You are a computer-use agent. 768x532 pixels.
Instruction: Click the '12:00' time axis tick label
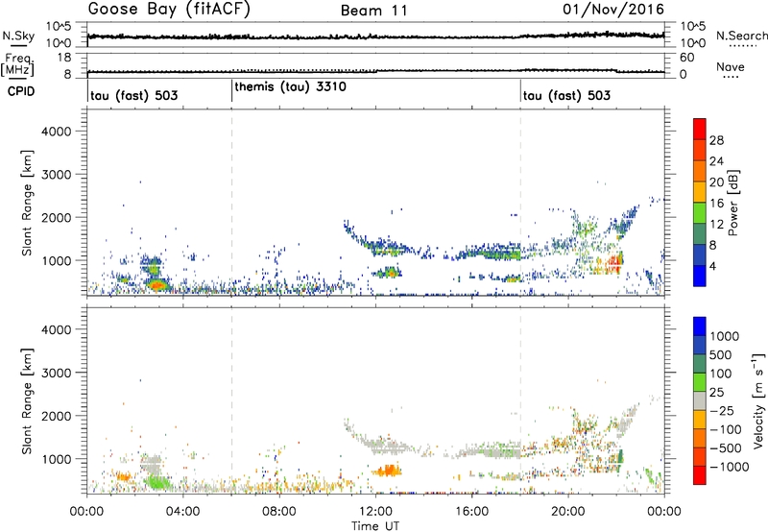[375, 512]
